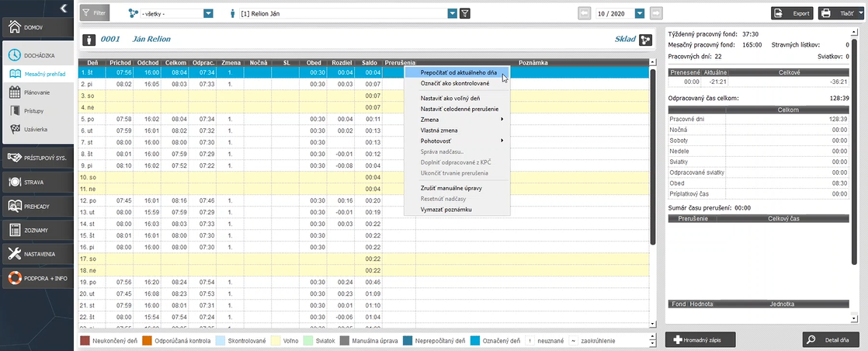This screenshot has width=868, height=351.
Task: Open the PREHĽADY reports section
Action: coord(37,206)
